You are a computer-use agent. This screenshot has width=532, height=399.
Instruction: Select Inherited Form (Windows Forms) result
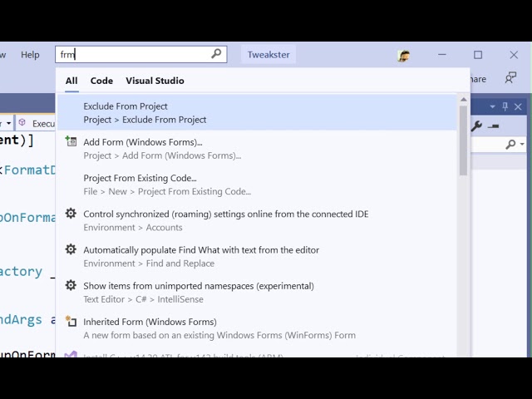(x=257, y=328)
